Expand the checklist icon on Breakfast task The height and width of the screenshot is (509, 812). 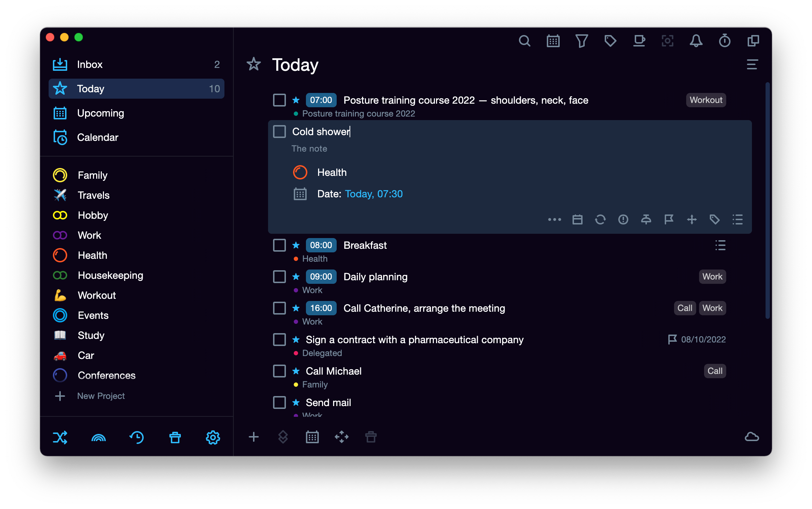tap(721, 245)
